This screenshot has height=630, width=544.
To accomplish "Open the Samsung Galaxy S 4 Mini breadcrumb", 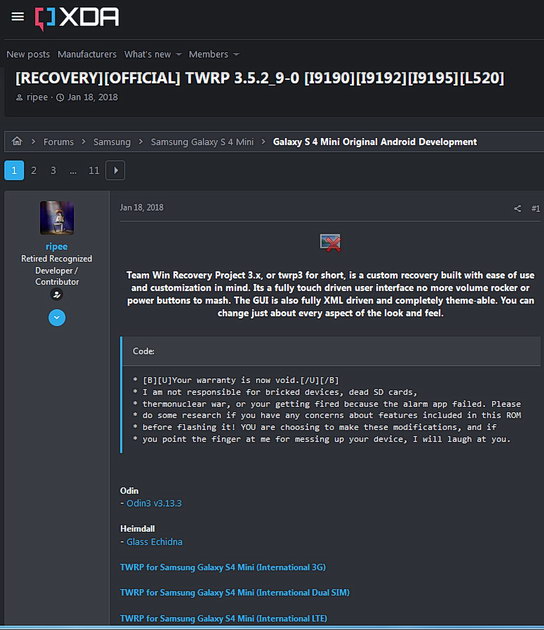I will [202, 142].
